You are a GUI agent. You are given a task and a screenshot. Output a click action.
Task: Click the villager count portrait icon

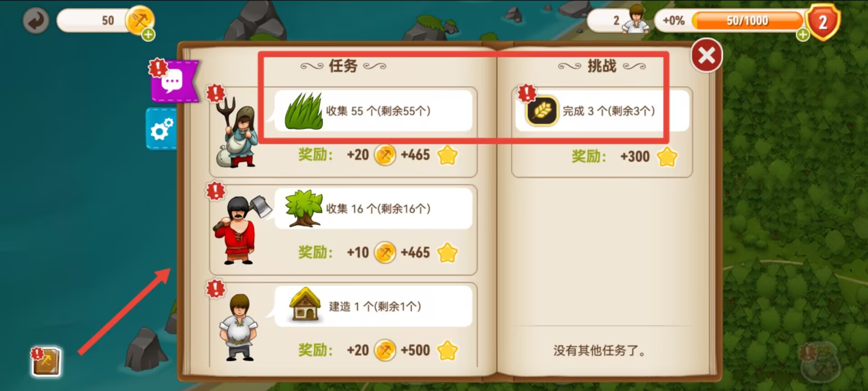636,19
